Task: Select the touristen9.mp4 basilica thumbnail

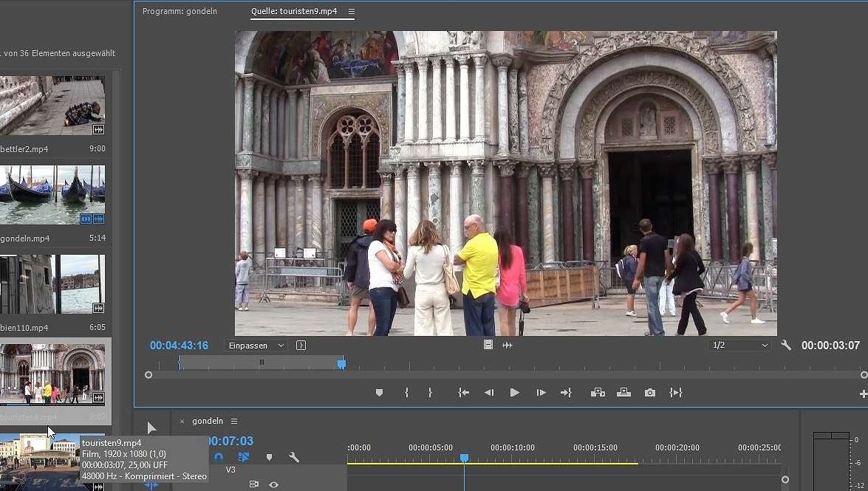Action: point(52,374)
